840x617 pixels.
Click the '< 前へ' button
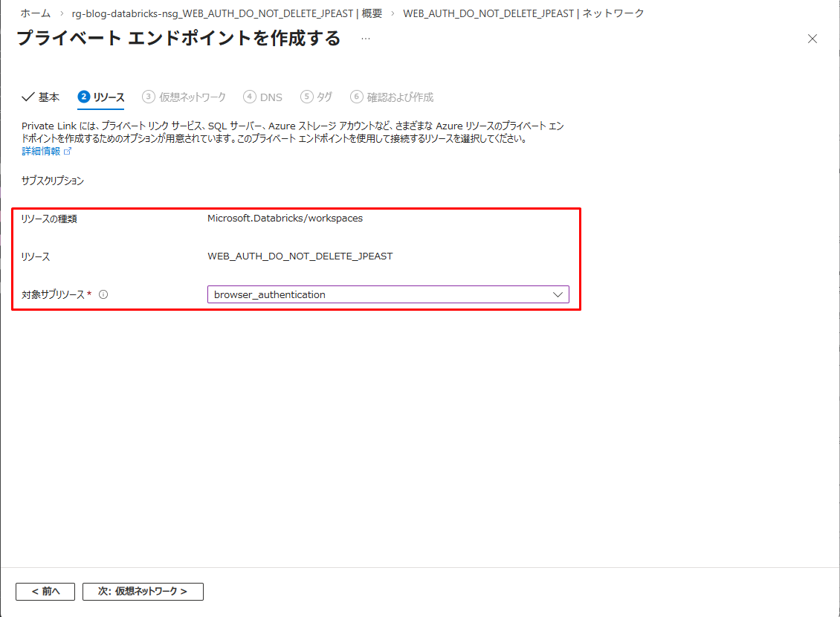(x=45, y=591)
